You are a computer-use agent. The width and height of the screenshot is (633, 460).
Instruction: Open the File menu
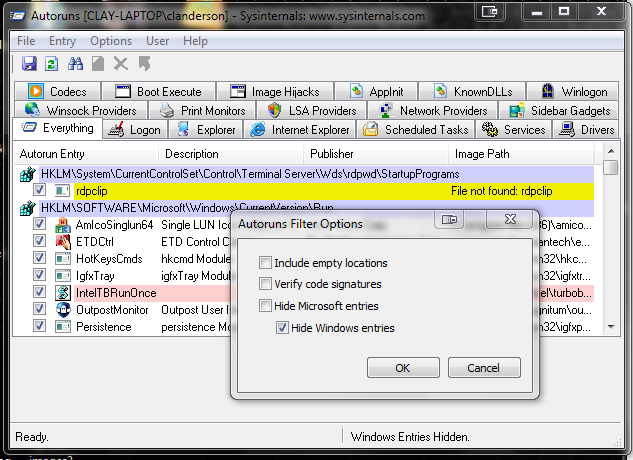[26, 41]
